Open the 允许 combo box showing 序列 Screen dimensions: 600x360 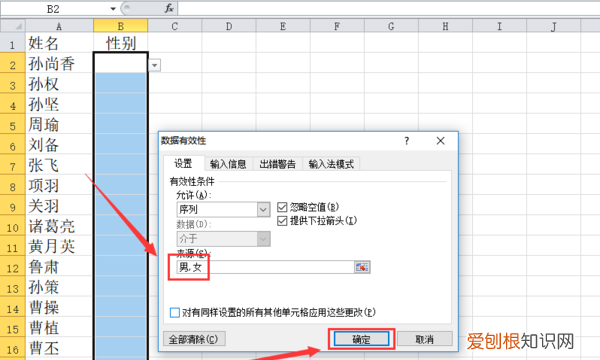coord(223,209)
